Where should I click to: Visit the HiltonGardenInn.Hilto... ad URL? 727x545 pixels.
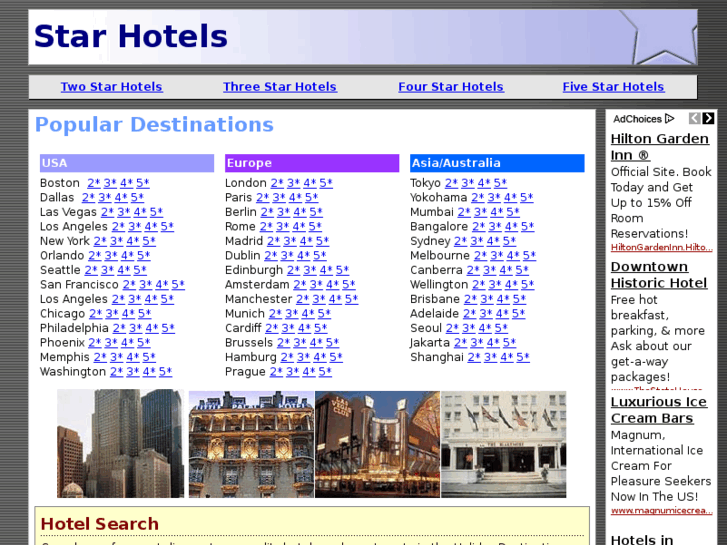(661, 247)
